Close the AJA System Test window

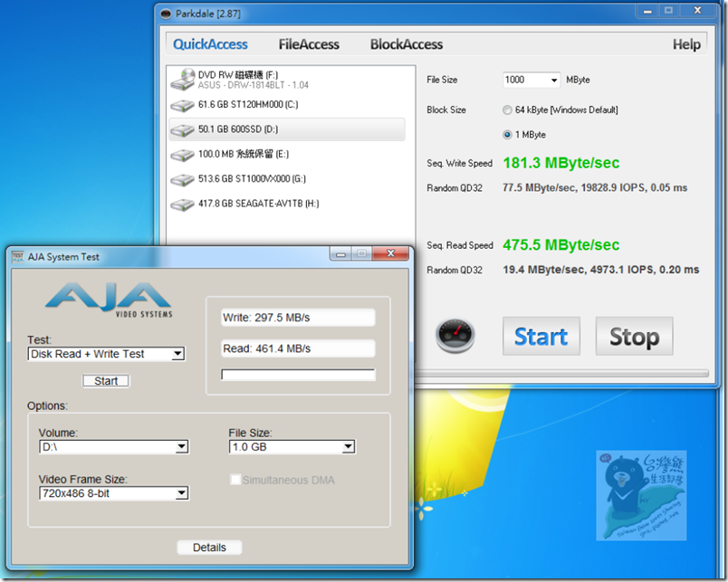point(390,253)
